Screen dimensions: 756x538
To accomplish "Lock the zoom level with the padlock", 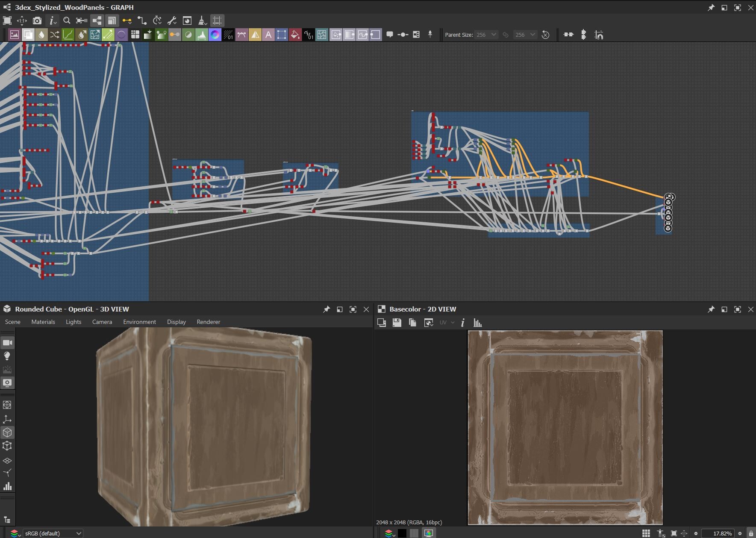I will point(752,533).
